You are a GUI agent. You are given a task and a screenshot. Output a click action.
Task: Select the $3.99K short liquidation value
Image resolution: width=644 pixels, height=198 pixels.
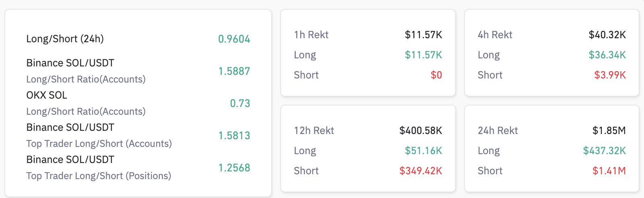(x=610, y=75)
